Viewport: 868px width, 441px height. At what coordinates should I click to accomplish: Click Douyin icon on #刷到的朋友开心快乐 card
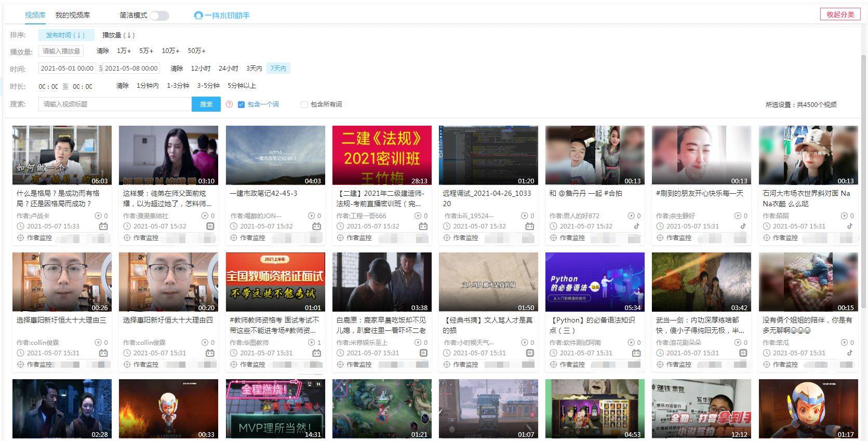coord(743,226)
